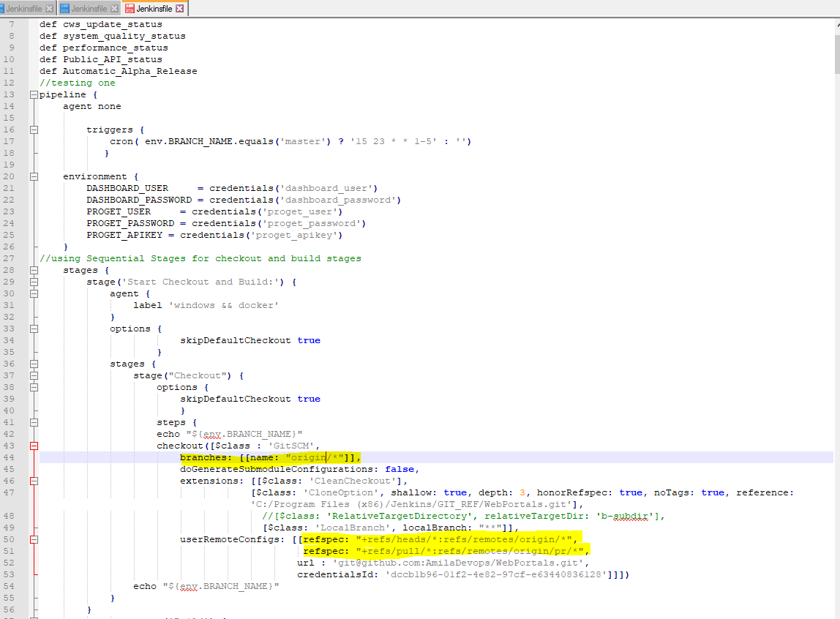Click the vertical scrollbar thumb
840x619 pixels.
coord(837,53)
